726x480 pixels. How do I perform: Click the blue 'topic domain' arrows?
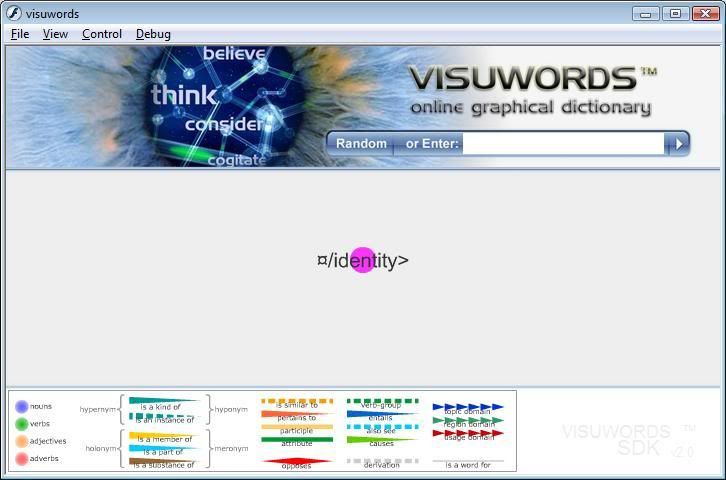(x=468, y=407)
